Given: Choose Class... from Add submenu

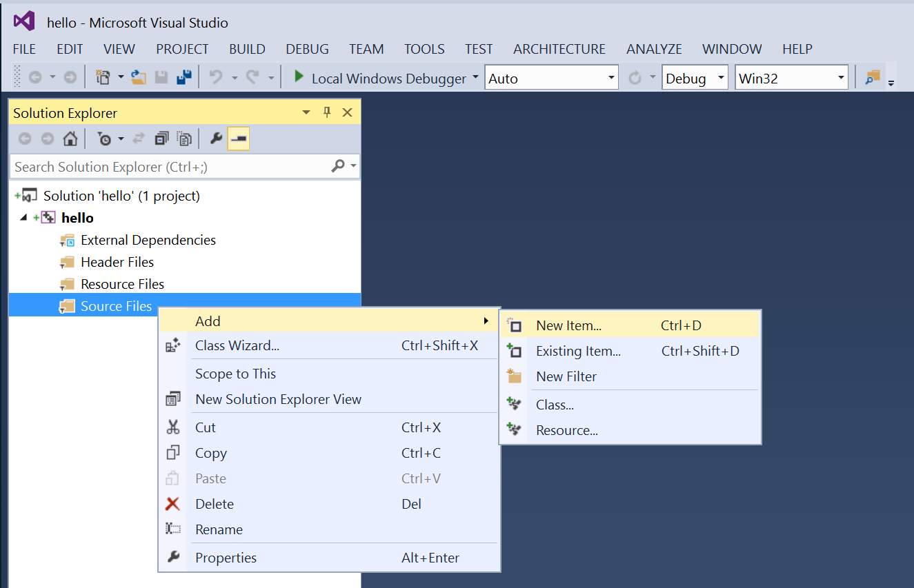Looking at the screenshot, I should [x=629, y=405].
